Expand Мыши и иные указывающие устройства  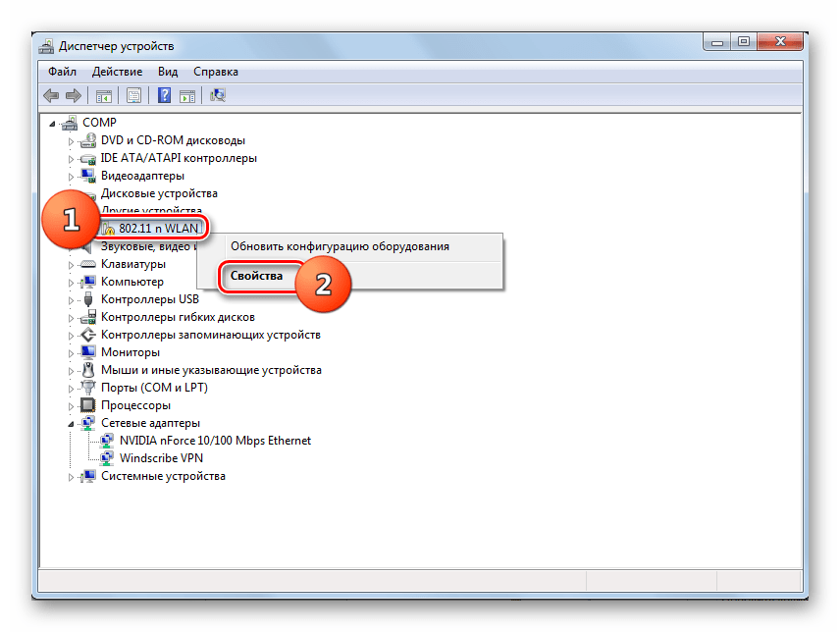[x=71, y=371]
